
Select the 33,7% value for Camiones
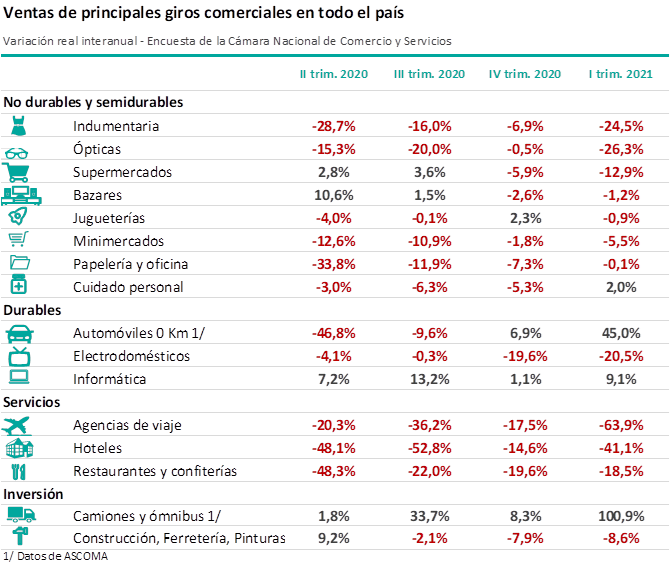429,517
